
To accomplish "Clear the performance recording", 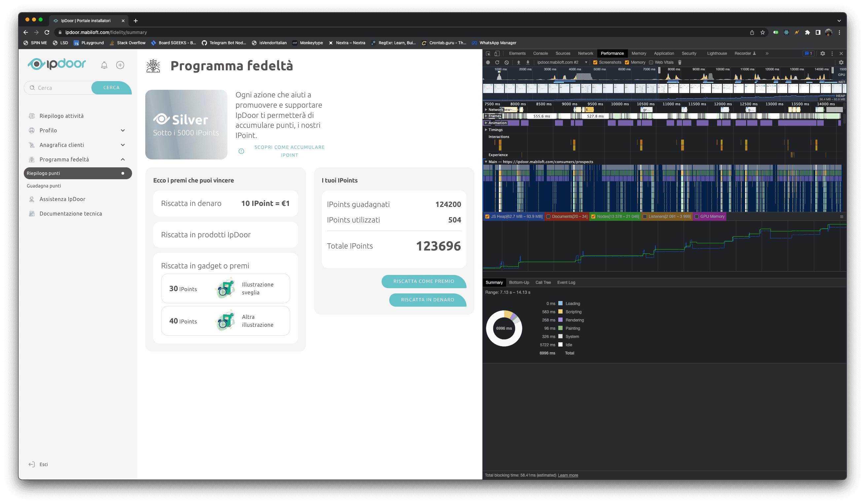I will pos(507,62).
